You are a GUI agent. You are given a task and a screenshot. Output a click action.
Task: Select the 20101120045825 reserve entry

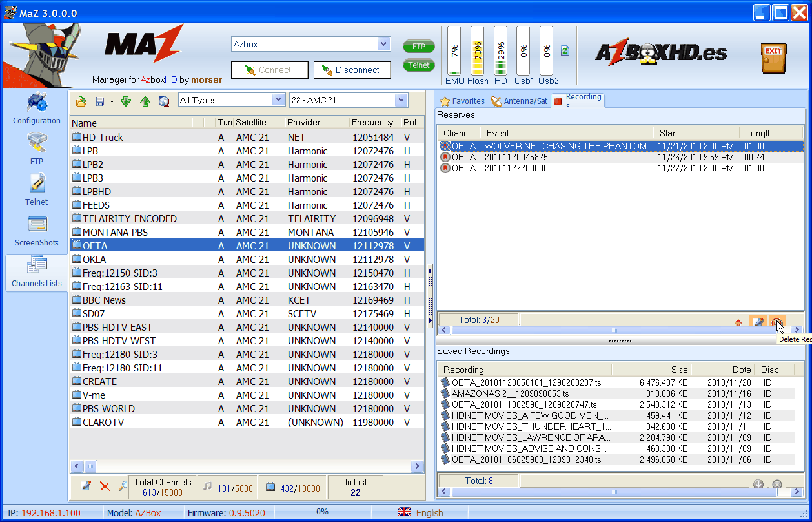tap(621, 157)
